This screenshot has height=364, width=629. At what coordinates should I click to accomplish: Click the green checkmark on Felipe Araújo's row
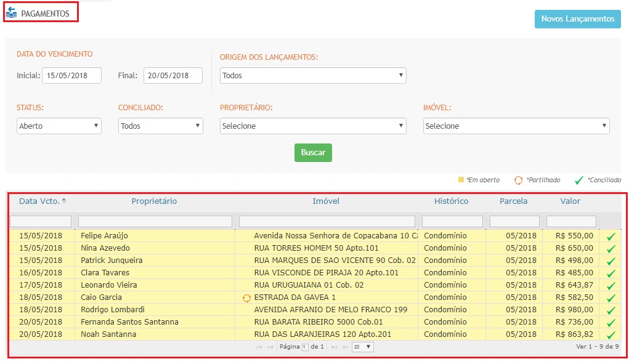[x=611, y=237]
